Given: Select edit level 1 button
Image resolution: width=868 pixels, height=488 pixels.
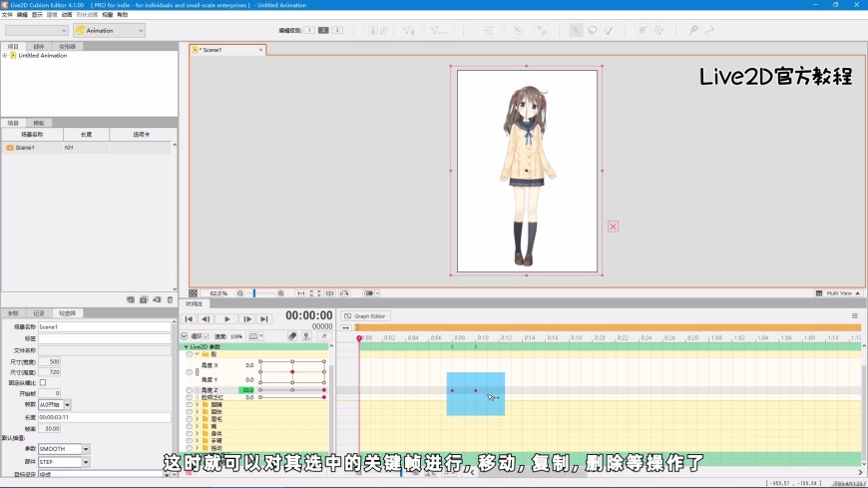Looking at the screenshot, I should coord(309,31).
